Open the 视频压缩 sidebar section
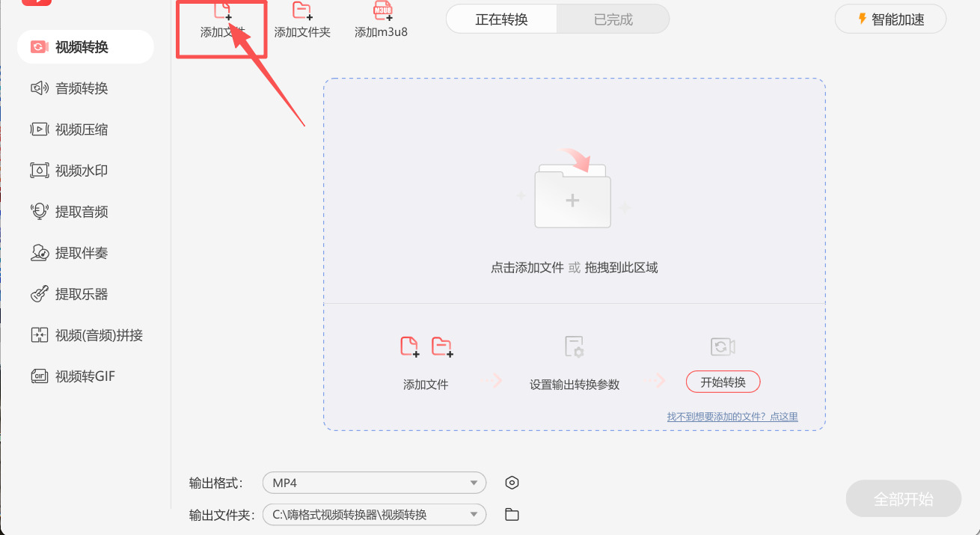This screenshot has width=980, height=535. (70, 129)
